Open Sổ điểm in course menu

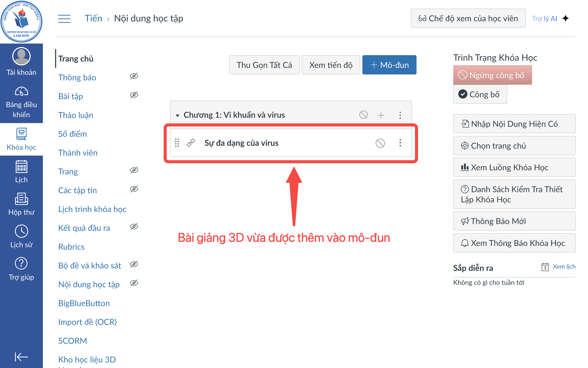(72, 134)
